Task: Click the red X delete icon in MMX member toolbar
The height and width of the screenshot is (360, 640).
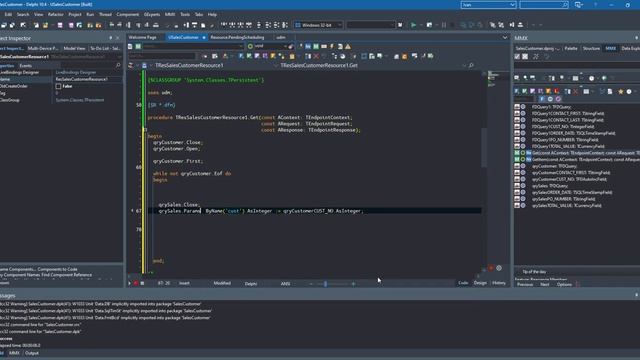Action: [x=576, y=91]
